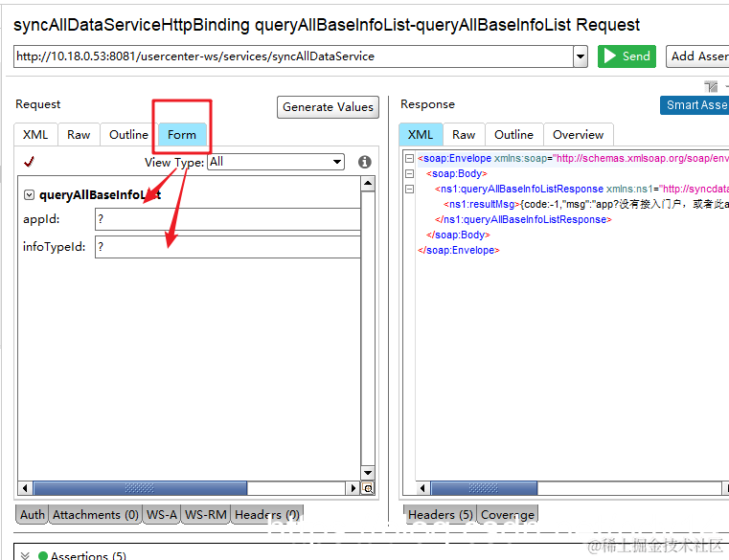Click the closing soap:Body tag line
Viewport: 729px width, 560px height.
[458, 235]
